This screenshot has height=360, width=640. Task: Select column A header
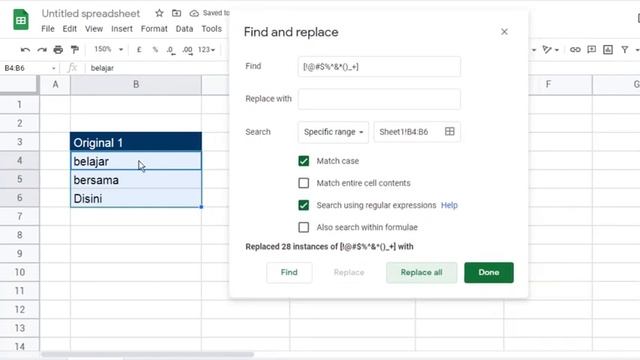click(55, 84)
